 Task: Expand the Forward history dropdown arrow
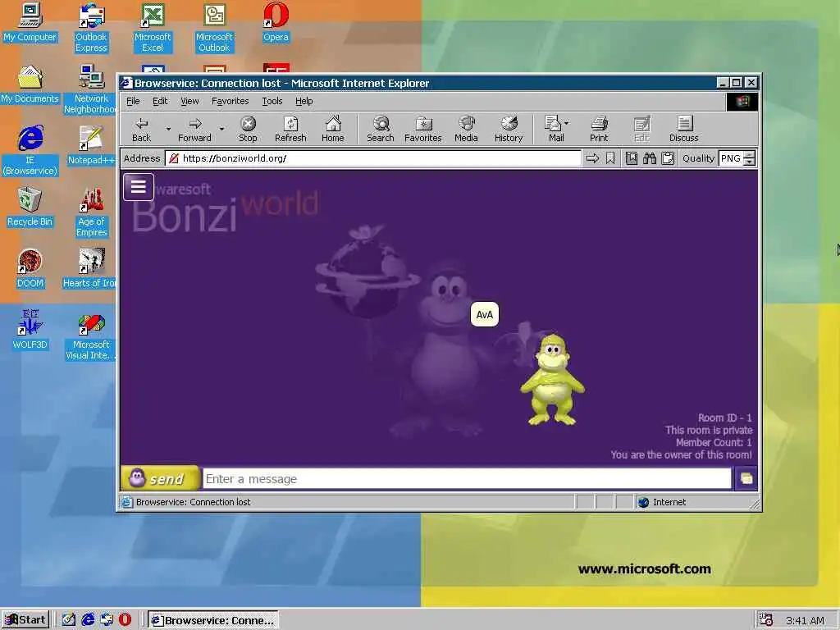pyautogui.click(x=221, y=129)
